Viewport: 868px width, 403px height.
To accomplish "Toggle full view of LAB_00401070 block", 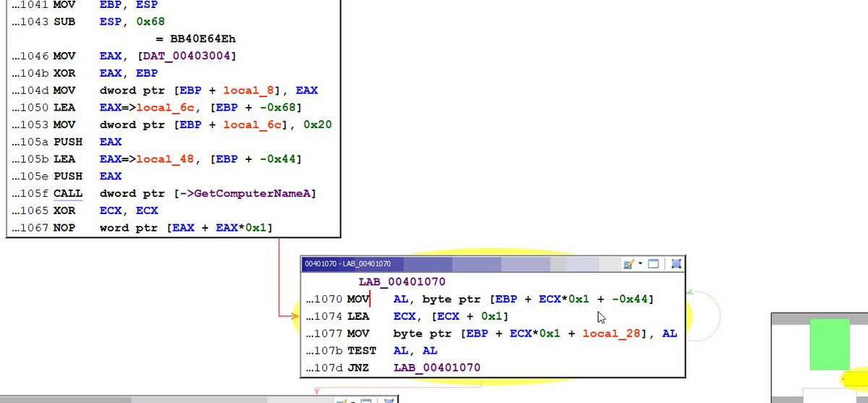I will [x=653, y=264].
